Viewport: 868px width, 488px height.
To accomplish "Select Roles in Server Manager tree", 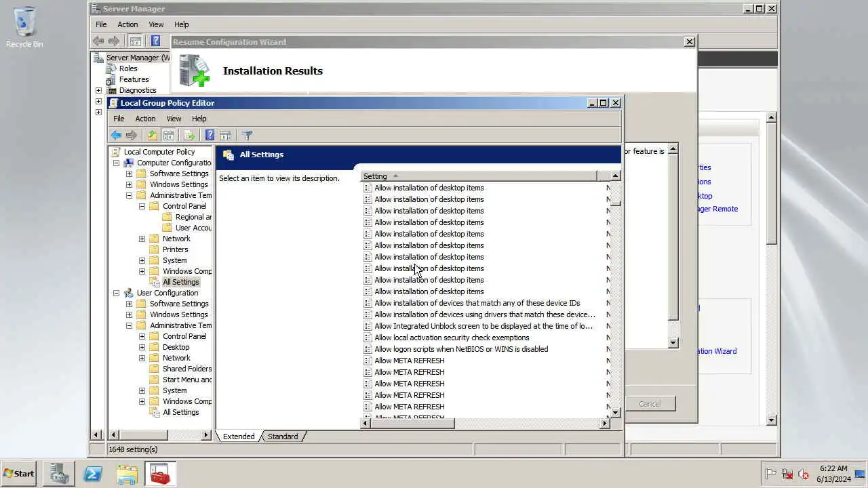I will 128,68.
